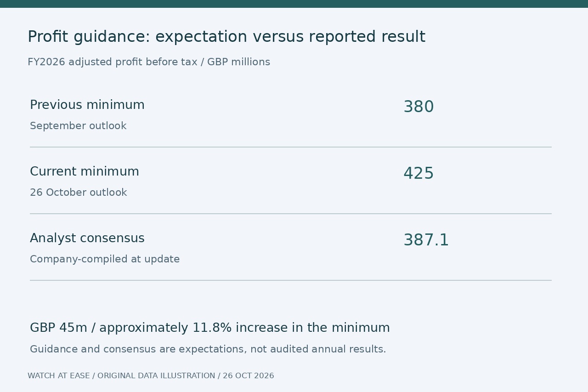The width and height of the screenshot is (588, 392).
Task: Select the '26 October outlook' caption
Action: tap(79, 193)
